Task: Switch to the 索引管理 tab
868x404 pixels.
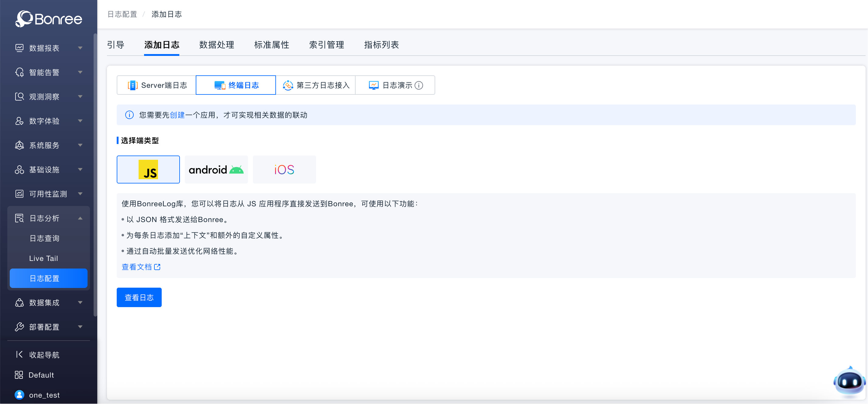Action: coord(326,45)
